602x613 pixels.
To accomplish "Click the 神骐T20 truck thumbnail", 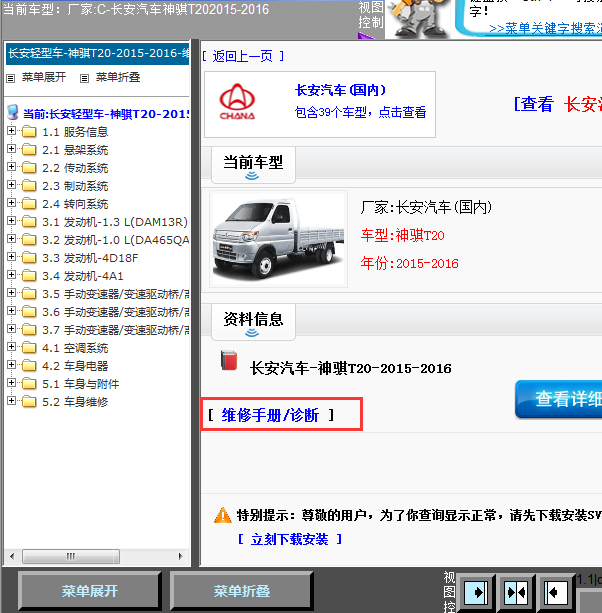I will (278, 239).
